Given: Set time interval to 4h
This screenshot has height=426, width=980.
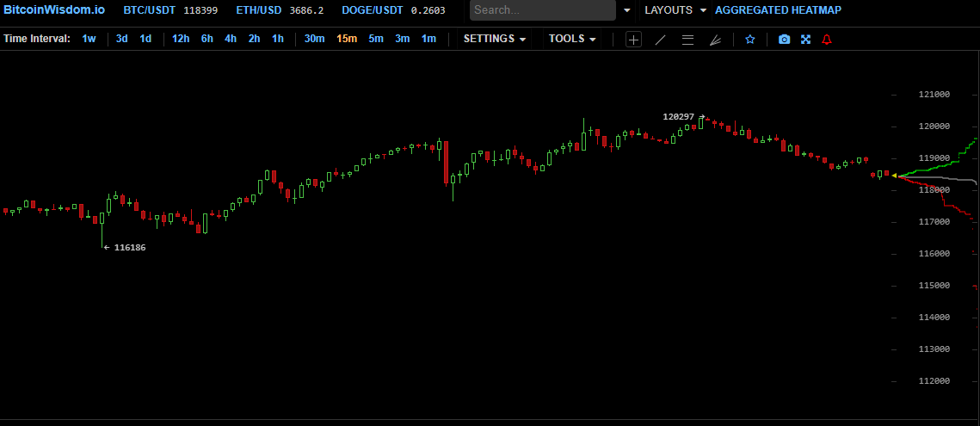Looking at the screenshot, I should pyautogui.click(x=231, y=39).
